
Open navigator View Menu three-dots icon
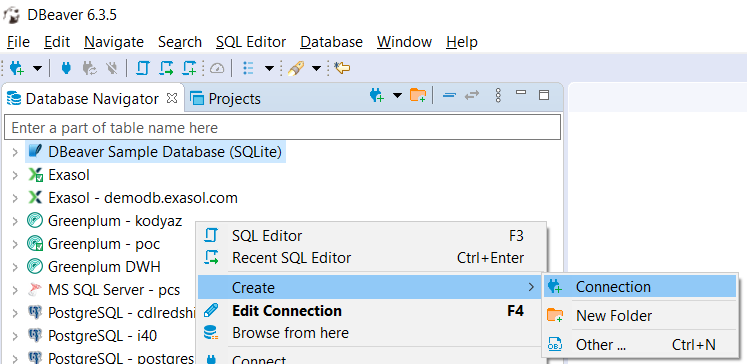[498, 96]
